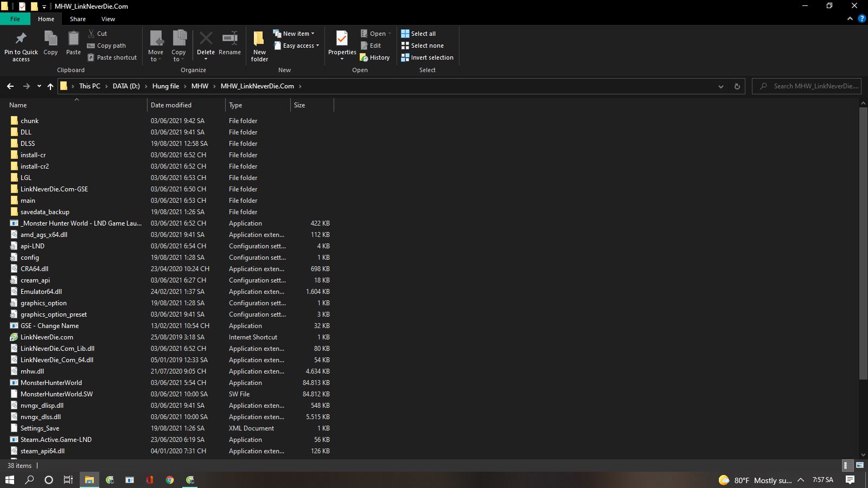The image size is (868, 488).
Task: Switch to details view layout
Action: tap(846, 465)
